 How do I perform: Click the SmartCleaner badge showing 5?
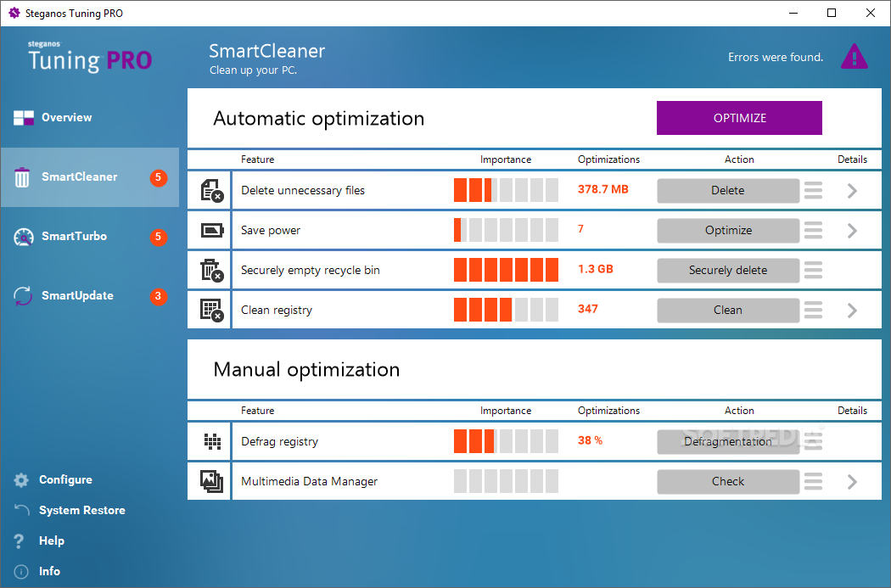pos(159,177)
